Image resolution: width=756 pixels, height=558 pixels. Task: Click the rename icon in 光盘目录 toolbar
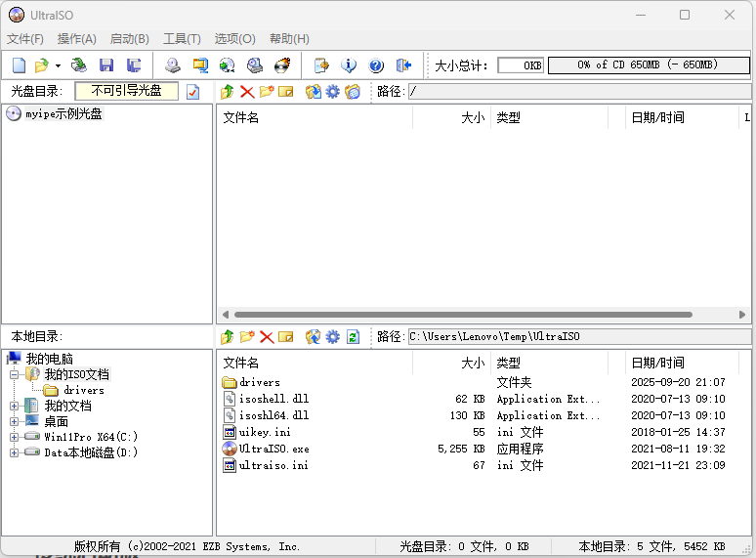tap(286, 91)
